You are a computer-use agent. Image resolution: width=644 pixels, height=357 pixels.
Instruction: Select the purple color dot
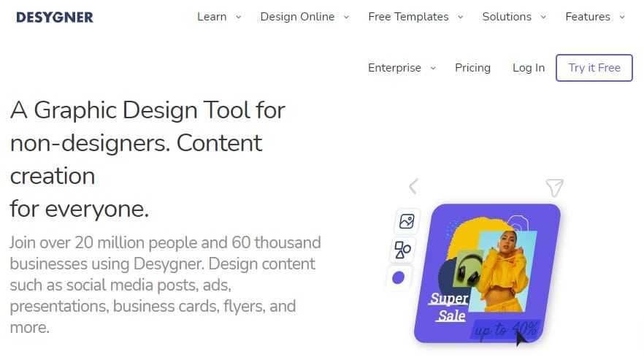(398, 277)
